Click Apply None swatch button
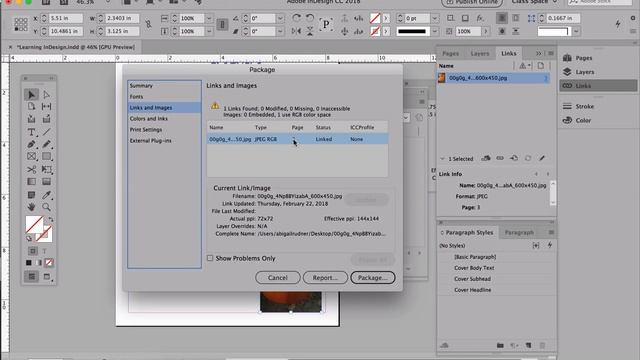This screenshot has width=640, height=360. [x=49, y=263]
